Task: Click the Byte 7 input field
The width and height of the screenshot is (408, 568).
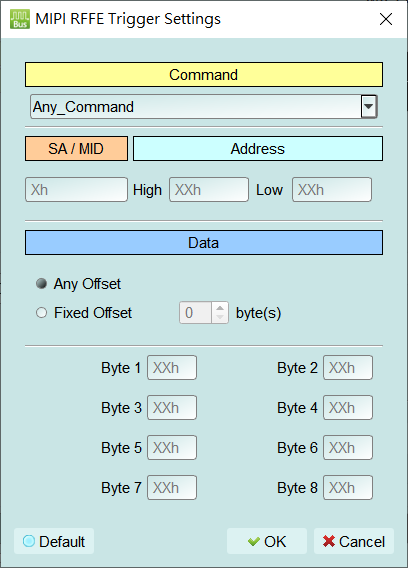Action: click(x=172, y=488)
